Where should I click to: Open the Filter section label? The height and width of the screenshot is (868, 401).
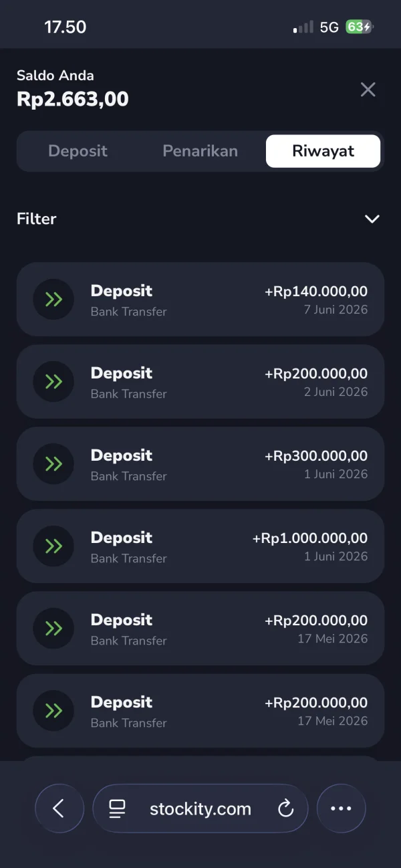[37, 219]
